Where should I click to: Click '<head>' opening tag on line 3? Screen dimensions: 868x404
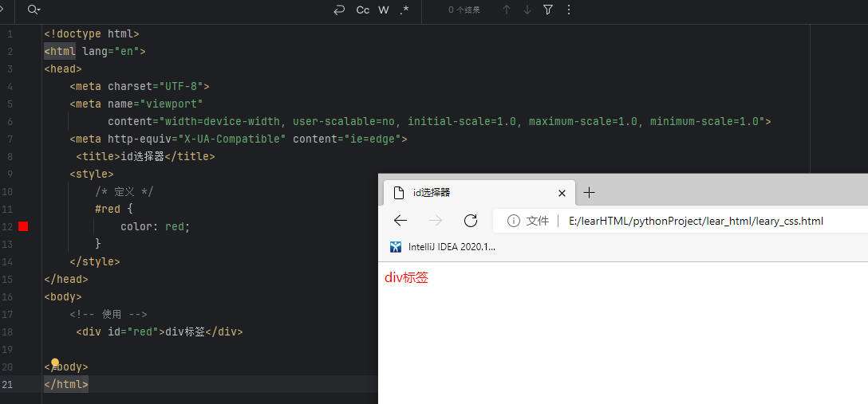click(x=63, y=69)
